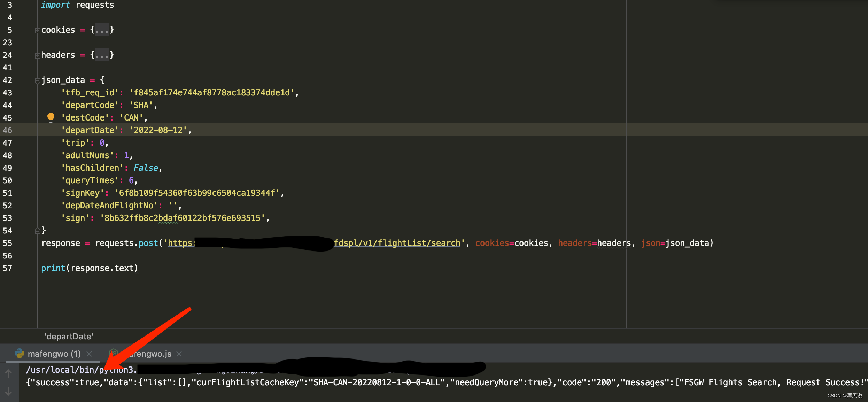Click the down arrow in the run console
Viewport: 868px width, 402px height.
click(8, 392)
